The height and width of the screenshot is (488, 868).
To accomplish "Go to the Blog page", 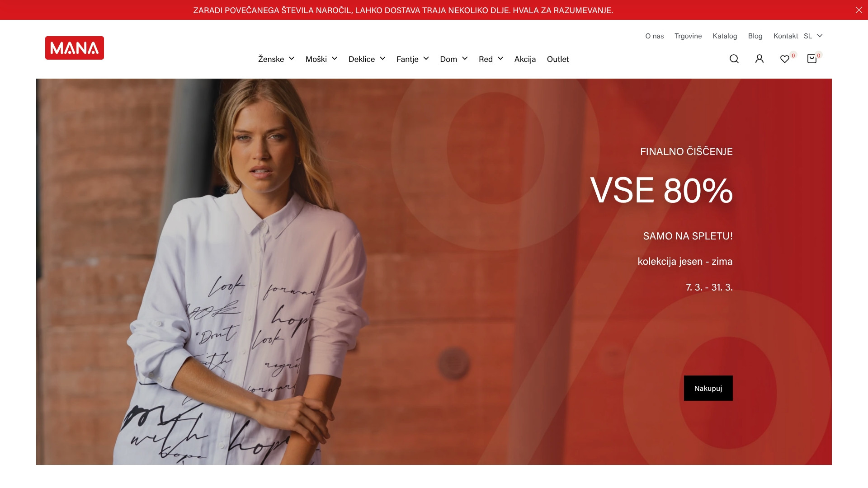I will [x=755, y=36].
